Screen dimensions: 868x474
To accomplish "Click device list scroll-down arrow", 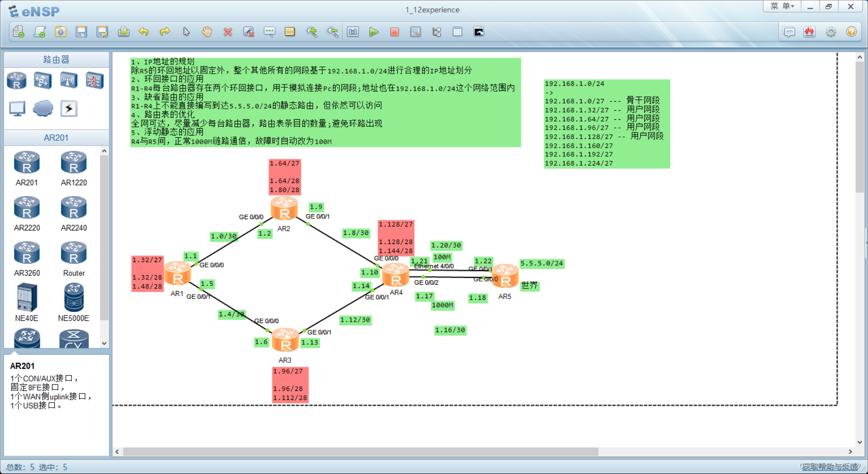I will point(104,343).
